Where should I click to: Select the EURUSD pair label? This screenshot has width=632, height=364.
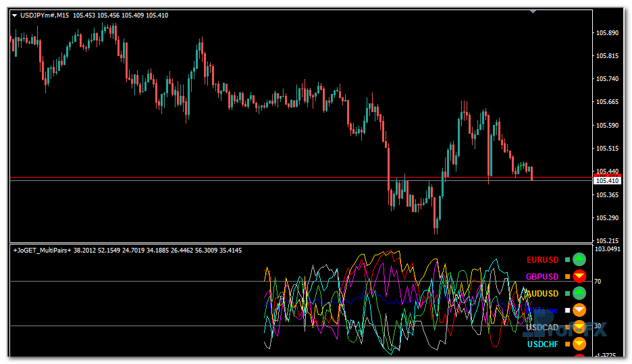point(543,260)
